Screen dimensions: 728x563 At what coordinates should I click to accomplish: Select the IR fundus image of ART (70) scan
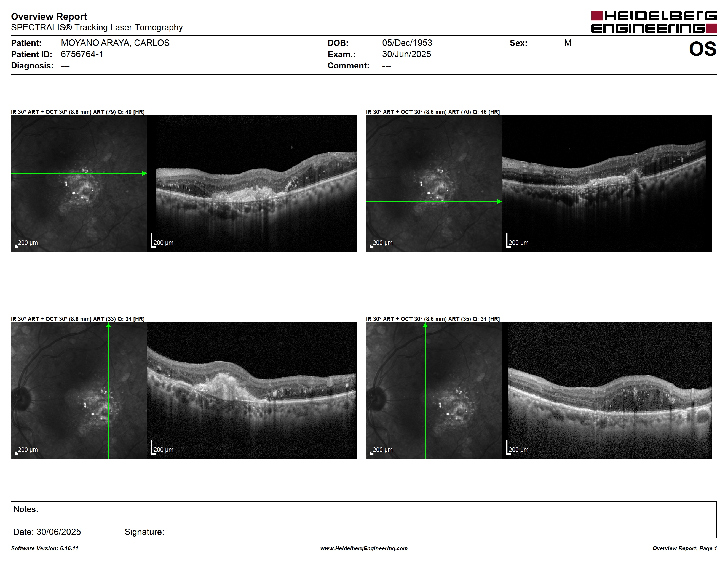434,184
